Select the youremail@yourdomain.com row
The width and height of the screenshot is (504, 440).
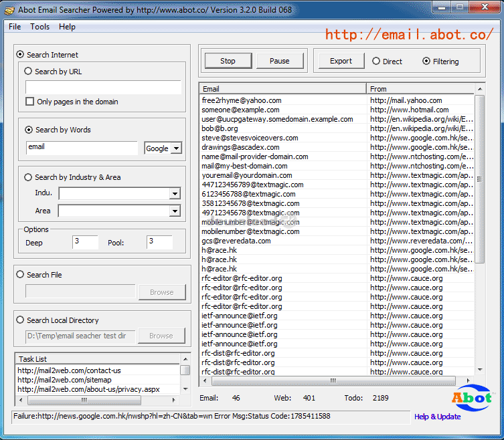tap(337, 175)
